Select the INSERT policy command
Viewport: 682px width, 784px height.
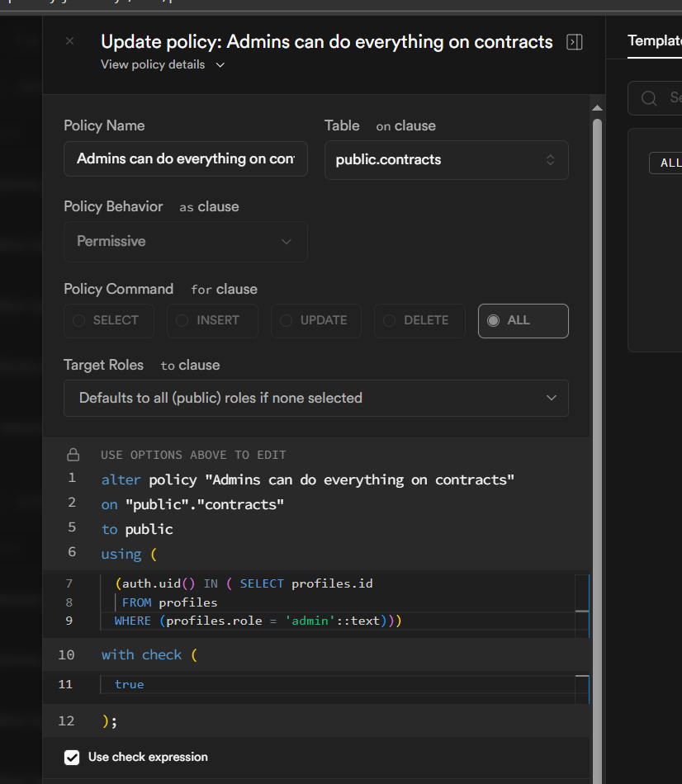[x=212, y=321]
